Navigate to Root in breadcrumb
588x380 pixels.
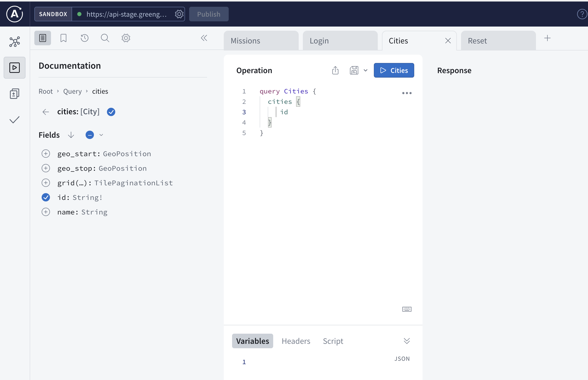click(x=46, y=91)
